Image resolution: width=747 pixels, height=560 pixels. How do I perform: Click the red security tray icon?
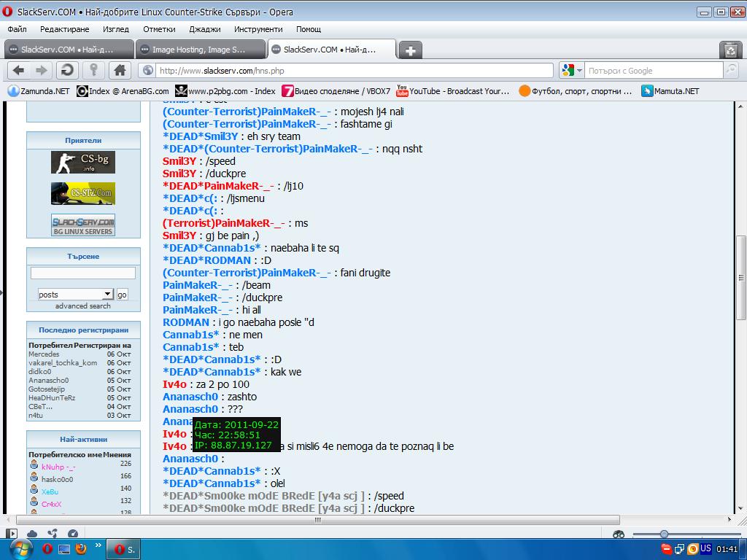point(666,549)
